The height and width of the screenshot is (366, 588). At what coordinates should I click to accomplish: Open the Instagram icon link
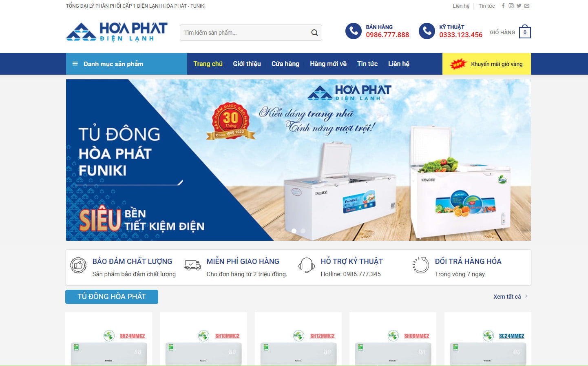511,6
